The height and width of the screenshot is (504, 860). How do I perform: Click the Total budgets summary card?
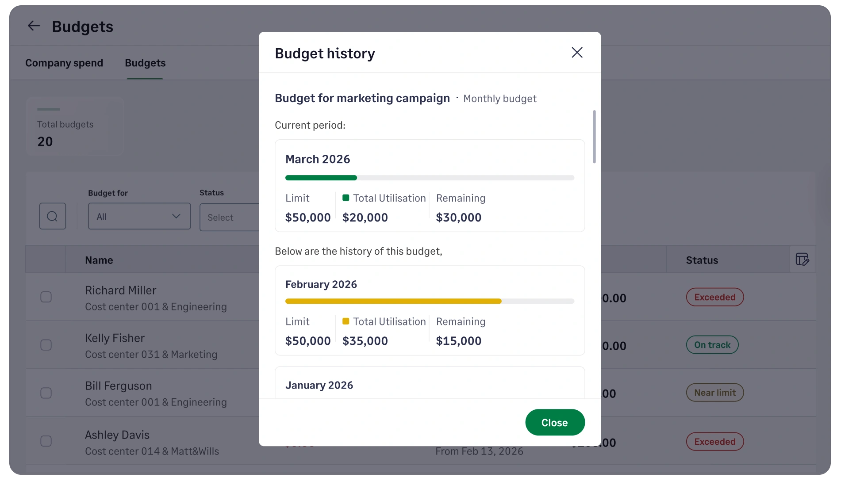74,126
